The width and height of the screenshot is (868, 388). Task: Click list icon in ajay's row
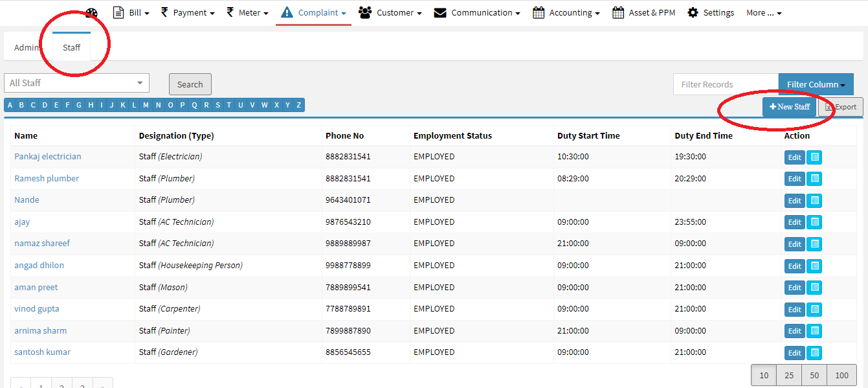click(x=814, y=222)
